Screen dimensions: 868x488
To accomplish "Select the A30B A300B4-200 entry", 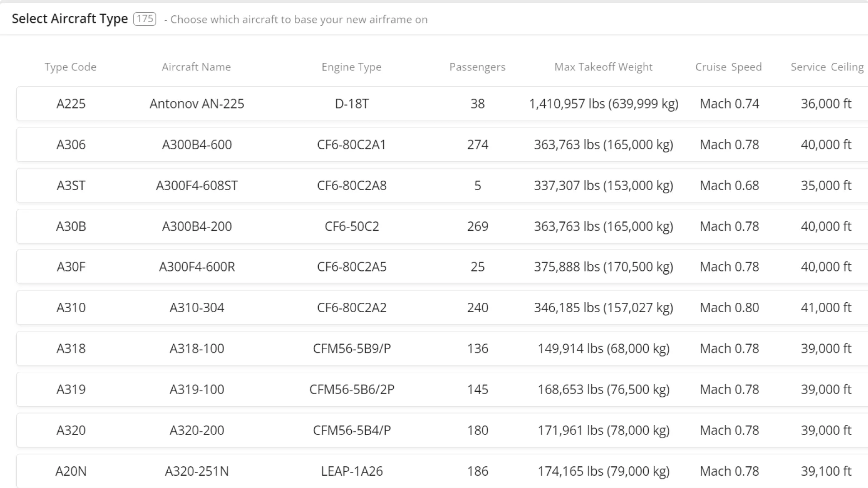I will click(x=197, y=226).
